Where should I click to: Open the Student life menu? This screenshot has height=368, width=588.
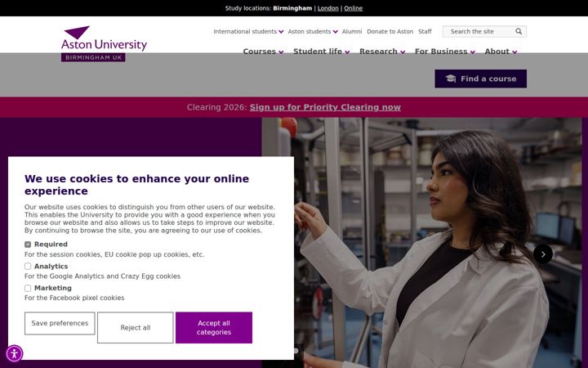click(x=322, y=52)
